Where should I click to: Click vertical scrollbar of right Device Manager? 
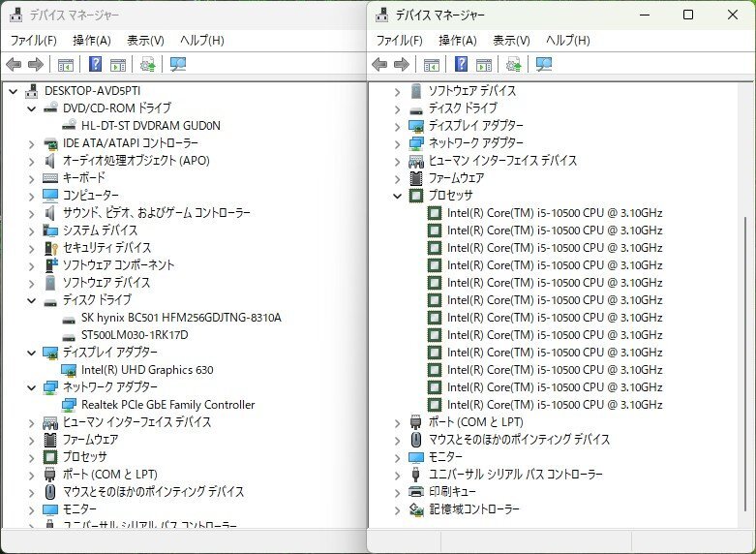point(744,363)
